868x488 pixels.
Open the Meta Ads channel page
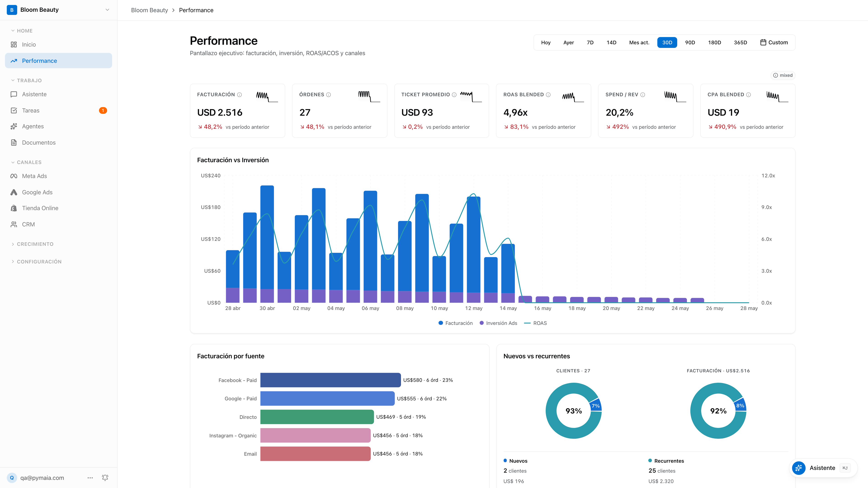(58, 176)
